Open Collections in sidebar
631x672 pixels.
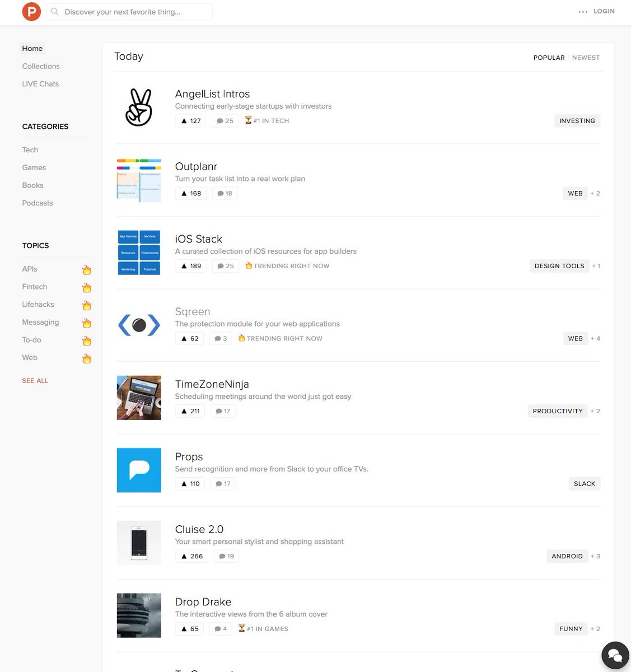click(x=41, y=66)
